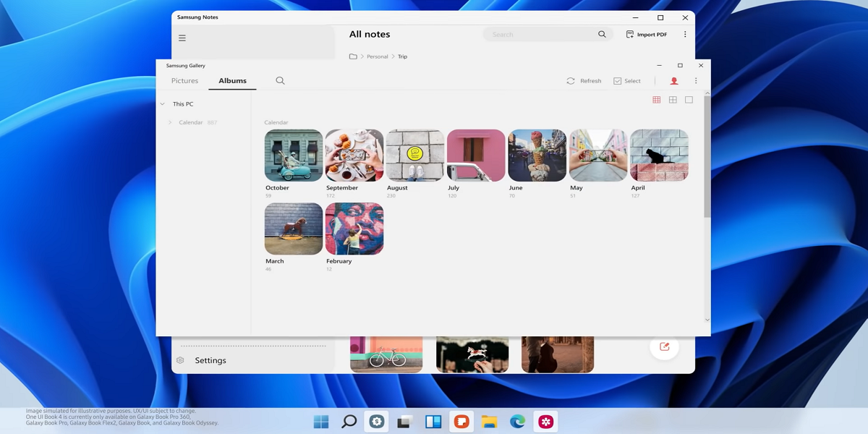Click the Refresh button in Gallery

click(584, 81)
